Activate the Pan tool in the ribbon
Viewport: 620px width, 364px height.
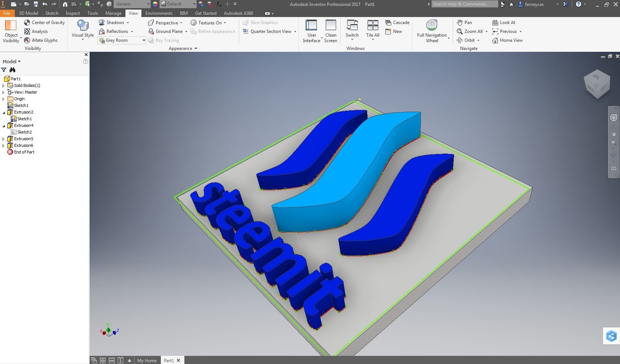click(x=464, y=23)
